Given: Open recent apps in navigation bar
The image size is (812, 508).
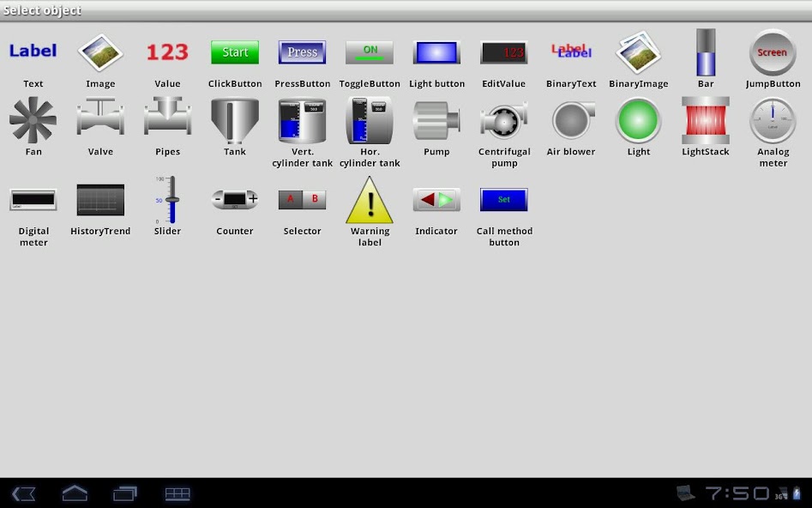Looking at the screenshot, I should (x=125, y=493).
